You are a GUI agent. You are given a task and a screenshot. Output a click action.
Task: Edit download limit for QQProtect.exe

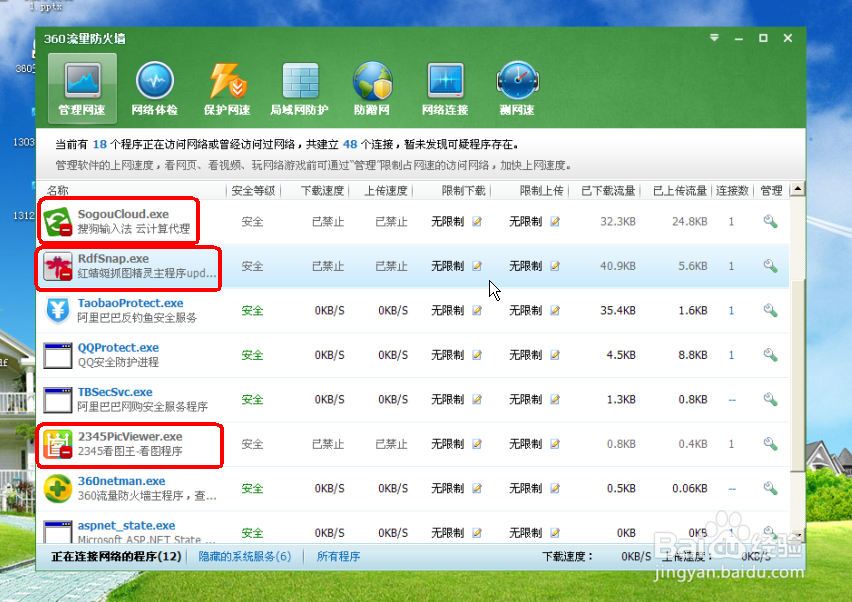477,355
